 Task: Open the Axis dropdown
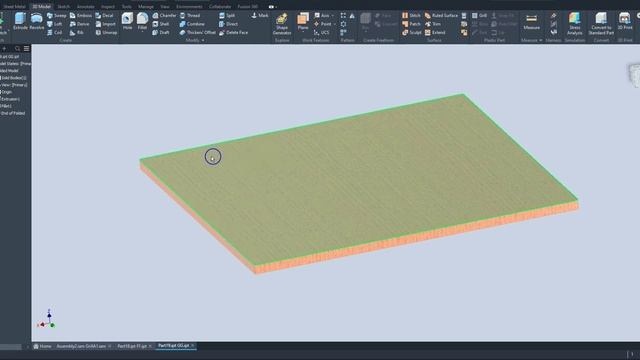[x=333, y=16]
